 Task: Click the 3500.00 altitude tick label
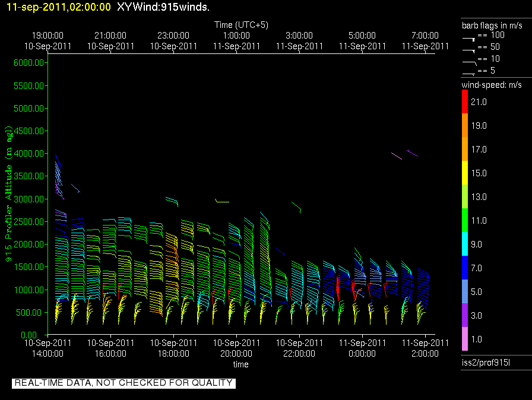[x=29, y=176]
